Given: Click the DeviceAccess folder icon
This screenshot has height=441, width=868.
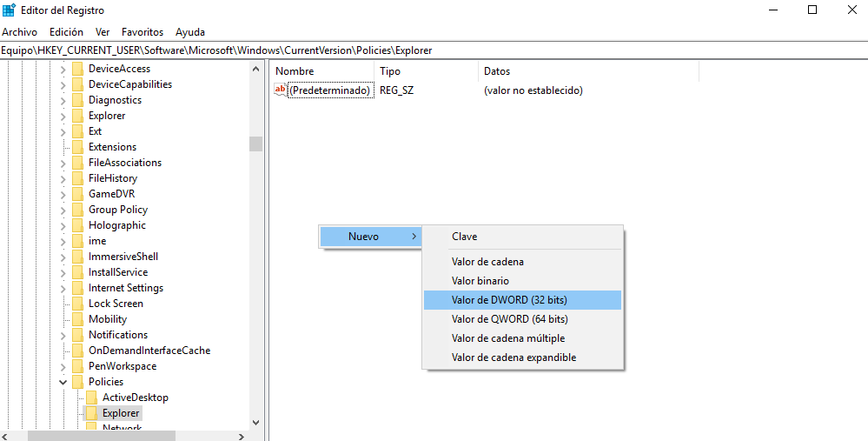Looking at the screenshot, I should point(77,70).
